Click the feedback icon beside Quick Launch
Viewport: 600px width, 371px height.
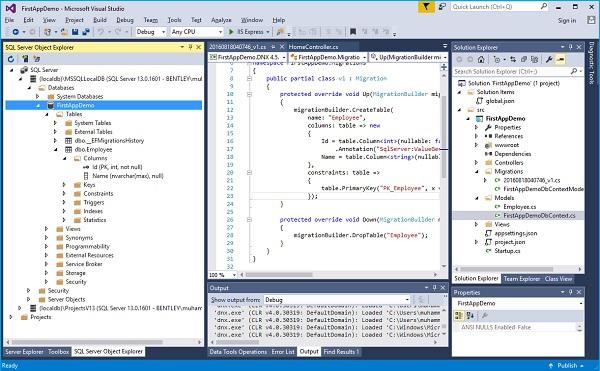[x=442, y=7]
